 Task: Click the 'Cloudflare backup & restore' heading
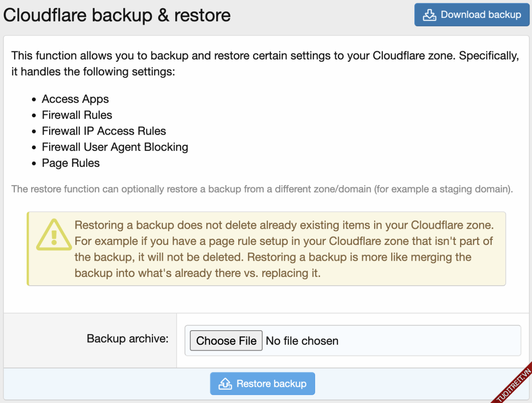[x=117, y=15]
